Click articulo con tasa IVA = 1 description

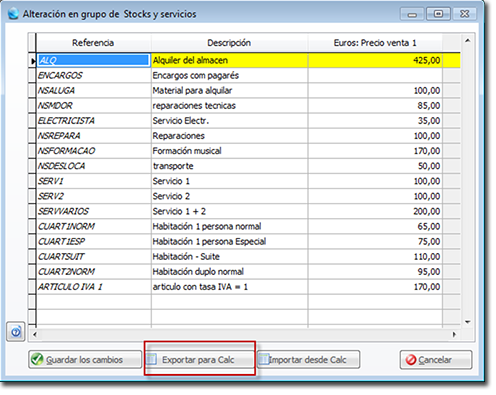click(229, 287)
